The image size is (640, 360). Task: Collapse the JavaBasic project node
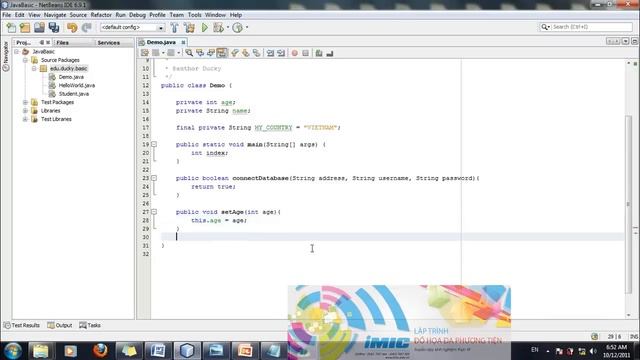coord(17,52)
